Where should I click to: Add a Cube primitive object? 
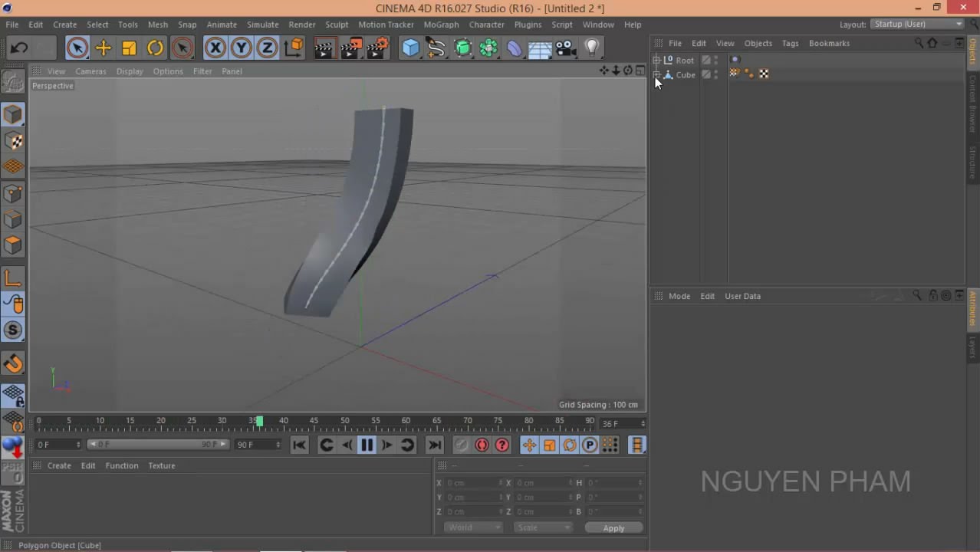pyautogui.click(x=411, y=48)
